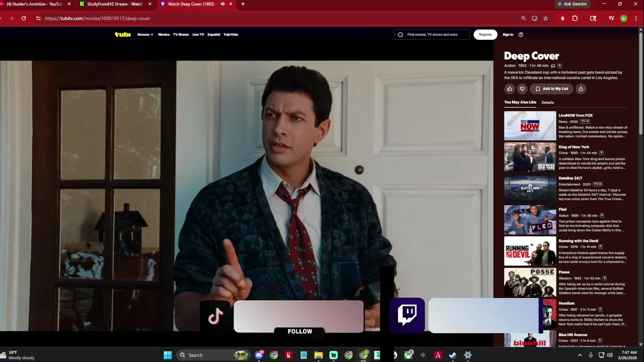Select You May Also Like tab
Screen dimensions: 644x362
[520, 102]
